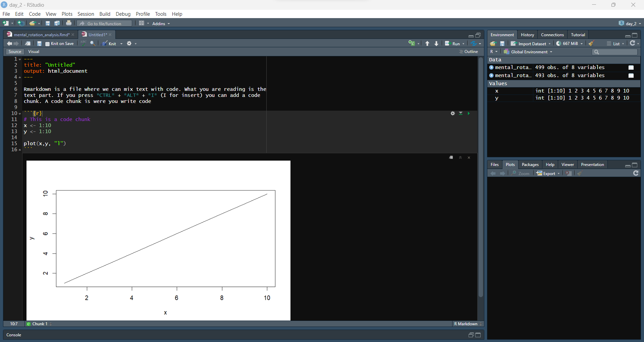Open chunk options gear on code chunk
Image resolution: width=644 pixels, height=342 pixels.
coord(452,114)
